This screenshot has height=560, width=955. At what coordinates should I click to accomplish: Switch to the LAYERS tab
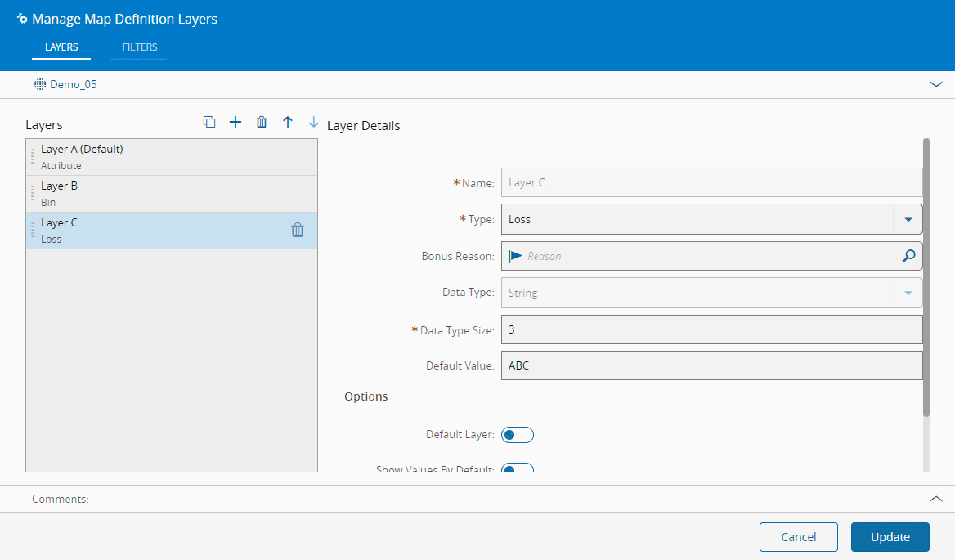tap(61, 47)
